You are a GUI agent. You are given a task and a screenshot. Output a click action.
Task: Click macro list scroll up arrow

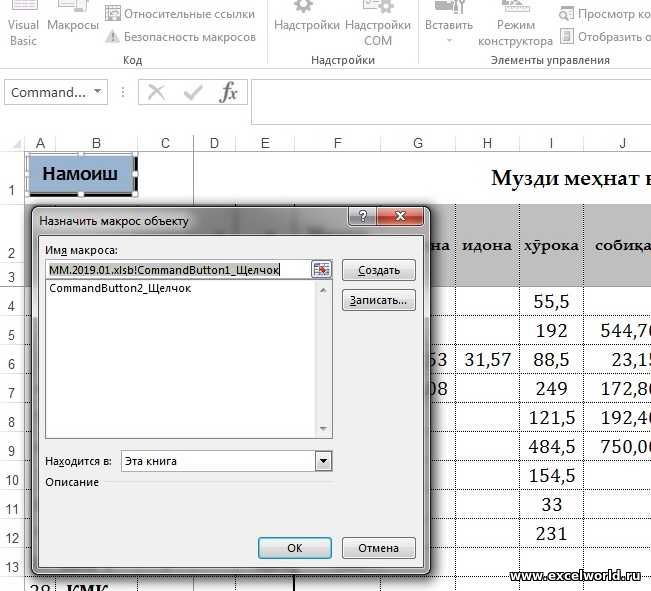[x=323, y=291]
